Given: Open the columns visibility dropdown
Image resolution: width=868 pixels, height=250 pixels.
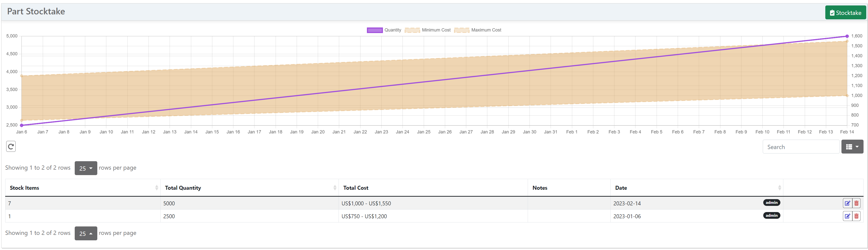Looking at the screenshot, I should [x=852, y=147].
